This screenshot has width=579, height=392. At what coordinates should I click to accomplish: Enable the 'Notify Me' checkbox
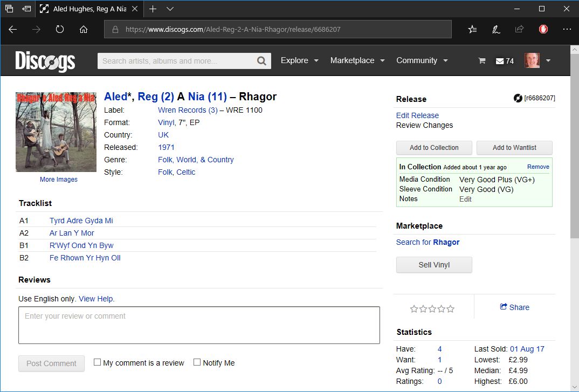pos(197,362)
